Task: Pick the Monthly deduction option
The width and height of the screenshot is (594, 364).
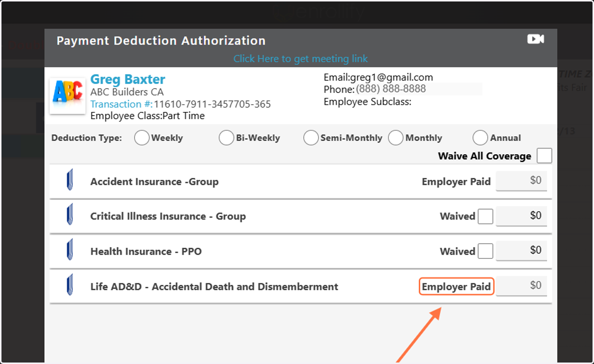Action: coord(396,138)
